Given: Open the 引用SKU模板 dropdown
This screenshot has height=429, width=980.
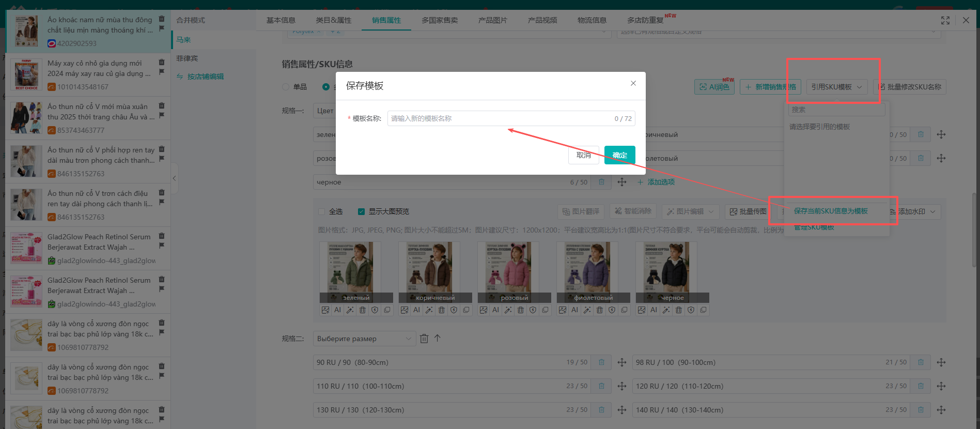Looking at the screenshot, I should click(836, 87).
